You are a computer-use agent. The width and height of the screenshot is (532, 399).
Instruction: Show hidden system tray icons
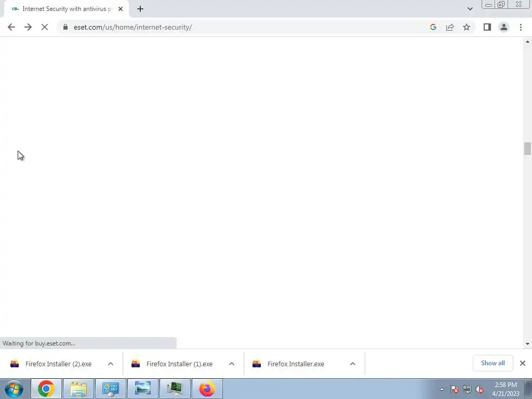(442, 389)
